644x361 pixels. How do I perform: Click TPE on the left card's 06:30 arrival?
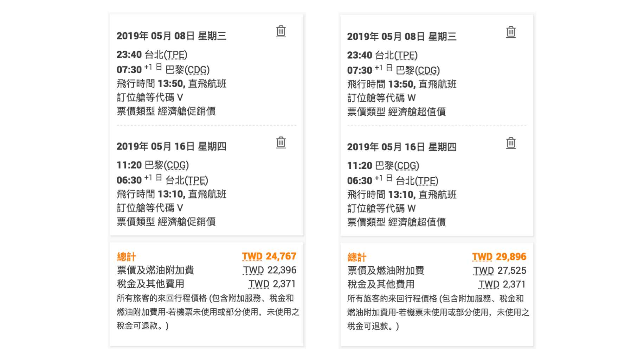tap(196, 180)
